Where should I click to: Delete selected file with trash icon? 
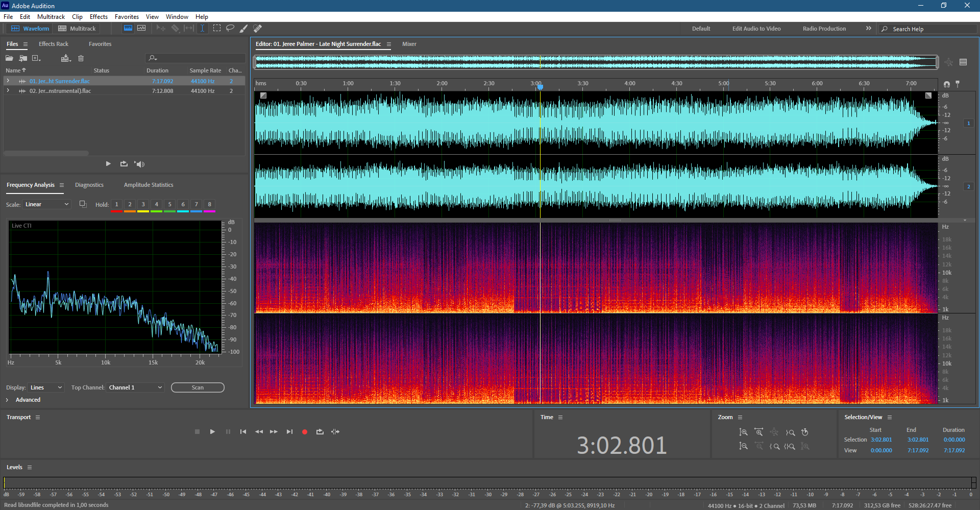(x=81, y=58)
